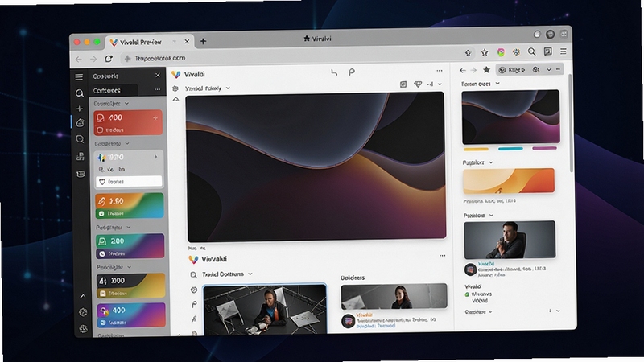
Task: Select the purple-blue 400 card
Action: (131, 315)
